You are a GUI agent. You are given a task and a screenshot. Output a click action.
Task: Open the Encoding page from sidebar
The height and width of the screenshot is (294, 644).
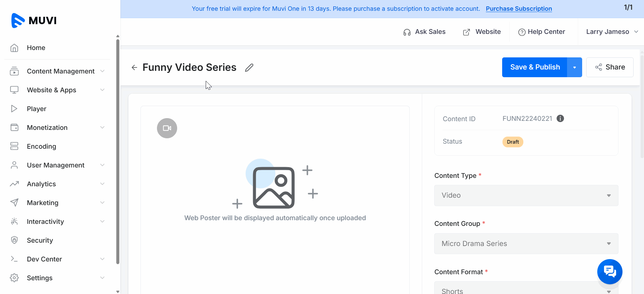[41, 146]
